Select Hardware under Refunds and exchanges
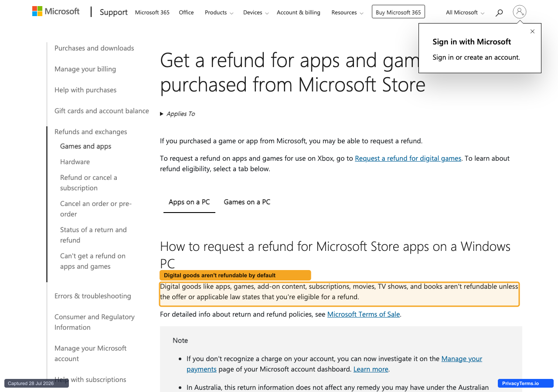Image resolution: width=558 pixels, height=392 pixels. pos(75,162)
